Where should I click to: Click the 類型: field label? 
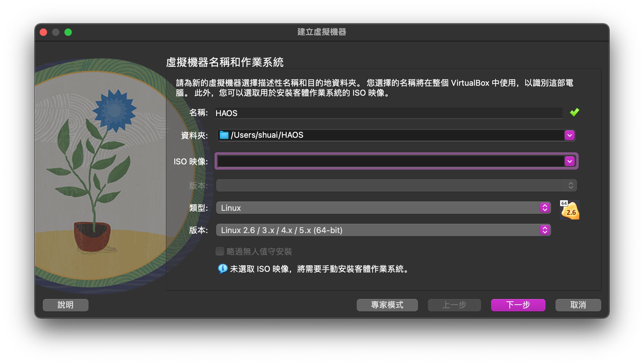(198, 208)
